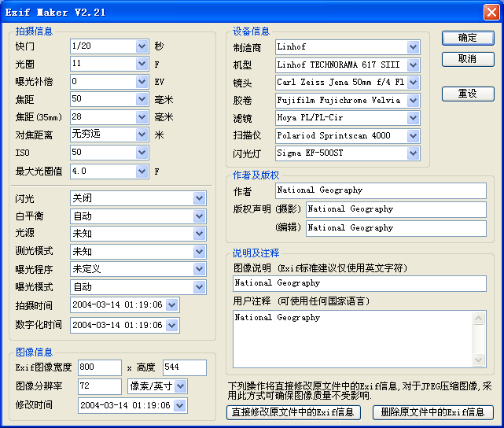Expand the 光圈 aperture dropdown
504x428 pixels.
click(142, 64)
